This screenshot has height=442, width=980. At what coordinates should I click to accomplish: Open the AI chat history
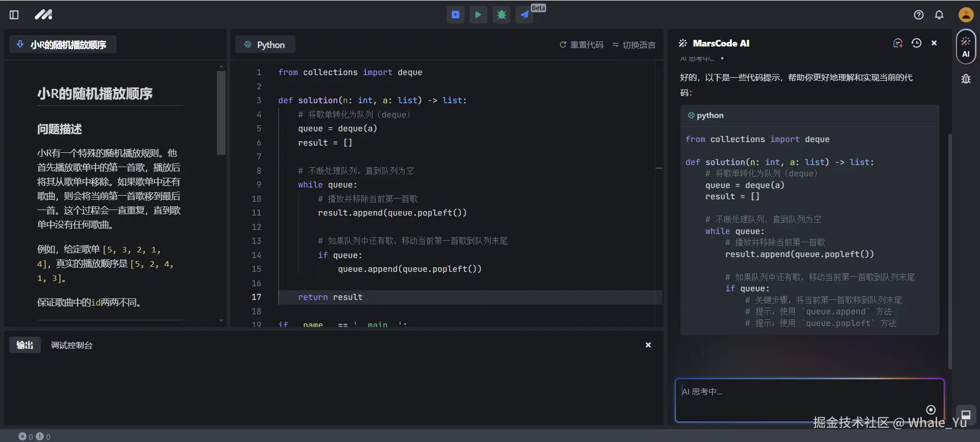pyautogui.click(x=917, y=43)
